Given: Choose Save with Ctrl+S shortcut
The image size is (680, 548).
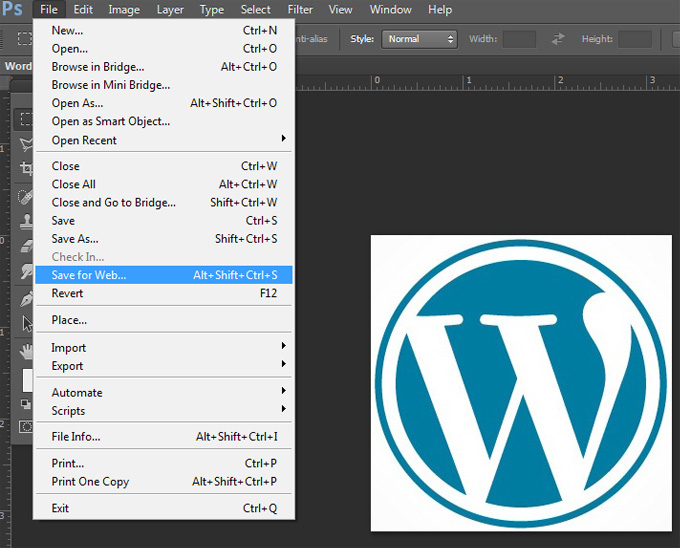Looking at the screenshot, I should tap(164, 221).
